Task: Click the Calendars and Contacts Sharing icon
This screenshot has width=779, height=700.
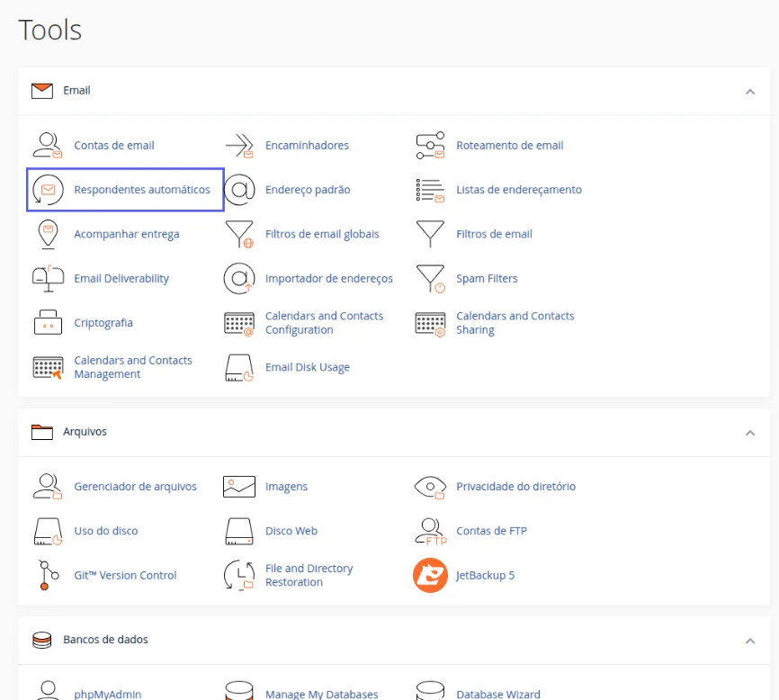Action: 430,325
